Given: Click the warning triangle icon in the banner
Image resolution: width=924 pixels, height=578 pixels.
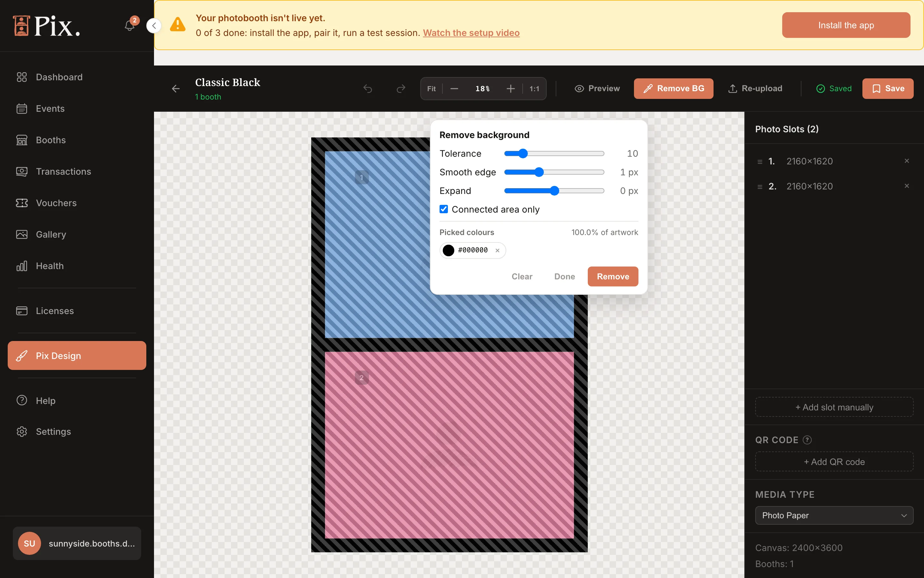Looking at the screenshot, I should click(x=177, y=24).
